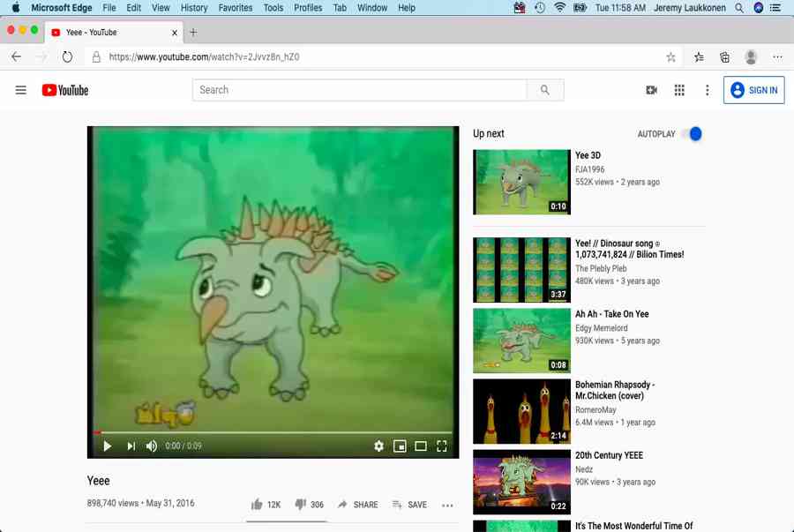Mute the video player volume

point(152,446)
